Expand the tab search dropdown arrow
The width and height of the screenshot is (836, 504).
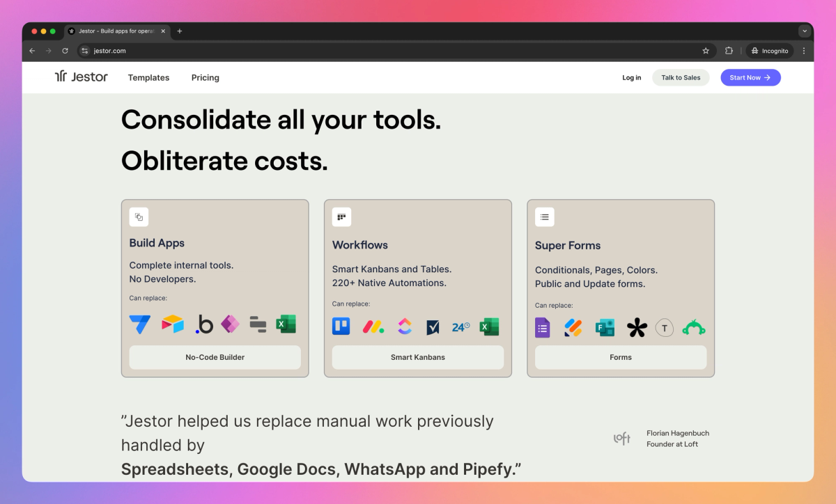[x=805, y=31]
